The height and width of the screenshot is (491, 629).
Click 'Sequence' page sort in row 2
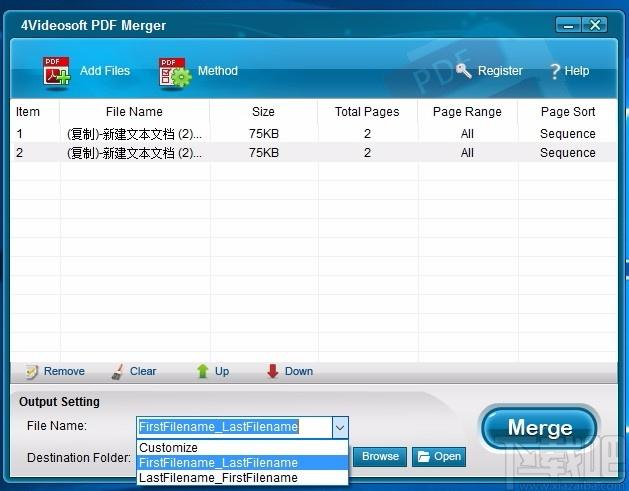click(x=568, y=153)
